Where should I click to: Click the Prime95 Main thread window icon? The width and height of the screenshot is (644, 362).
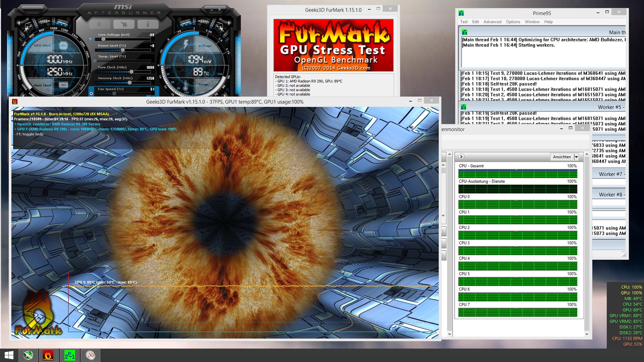pos(464,32)
